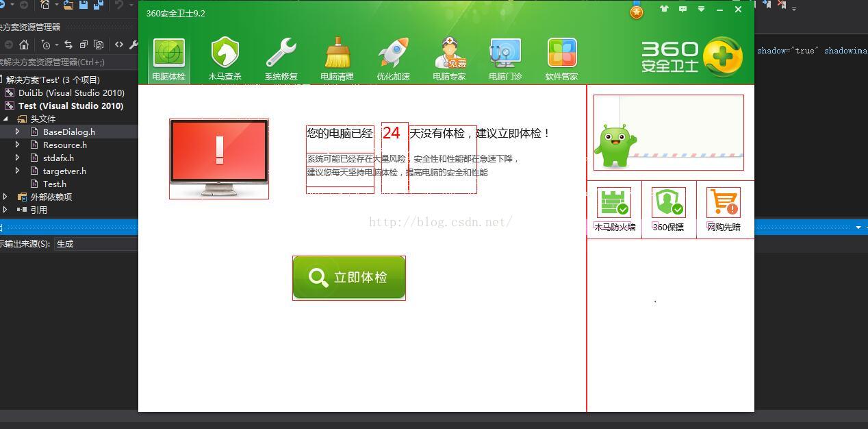The width and height of the screenshot is (868, 429).
Task: Expand the targetver.h node arrow
Action: point(18,171)
